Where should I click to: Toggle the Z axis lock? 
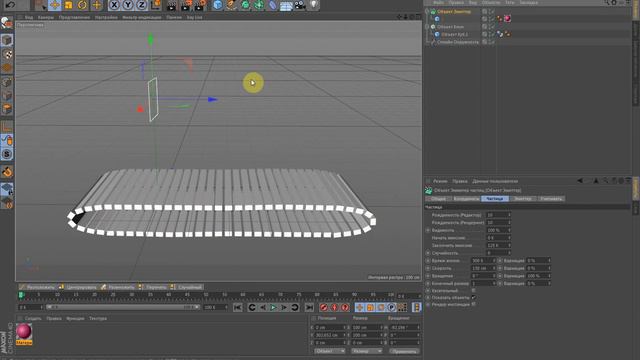point(142,5)
